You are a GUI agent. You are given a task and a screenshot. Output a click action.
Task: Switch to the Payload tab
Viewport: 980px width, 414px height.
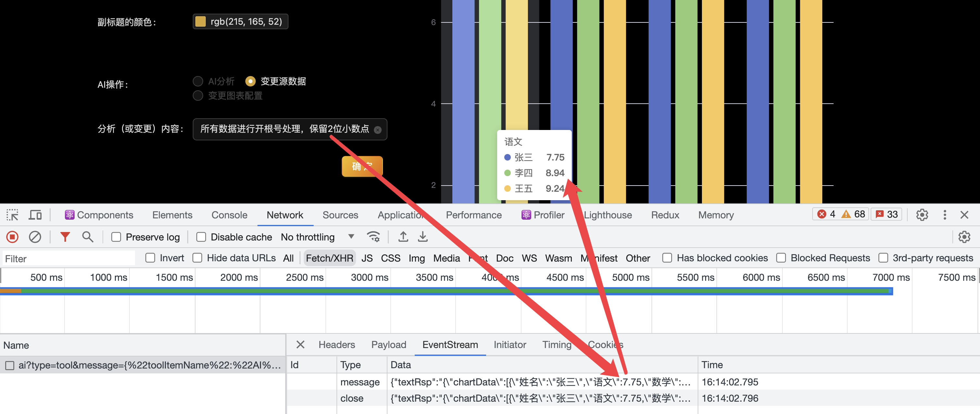(388, 345)
